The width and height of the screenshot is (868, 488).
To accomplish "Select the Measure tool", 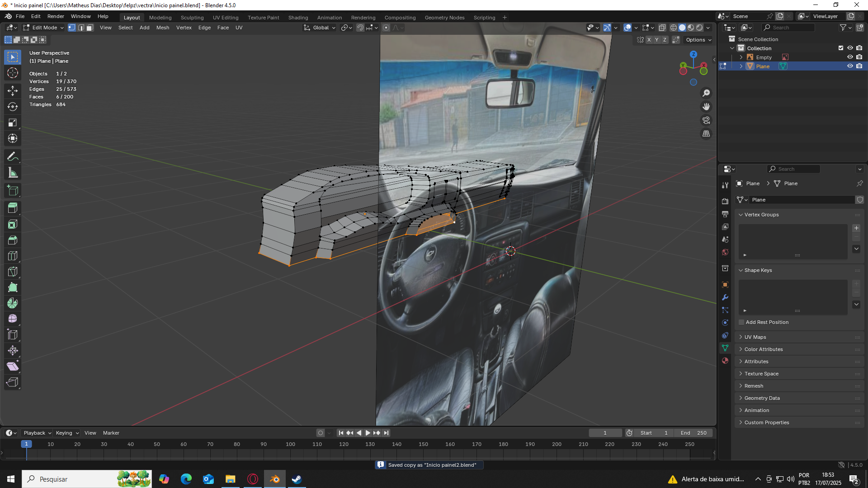I will coord(13,173).
